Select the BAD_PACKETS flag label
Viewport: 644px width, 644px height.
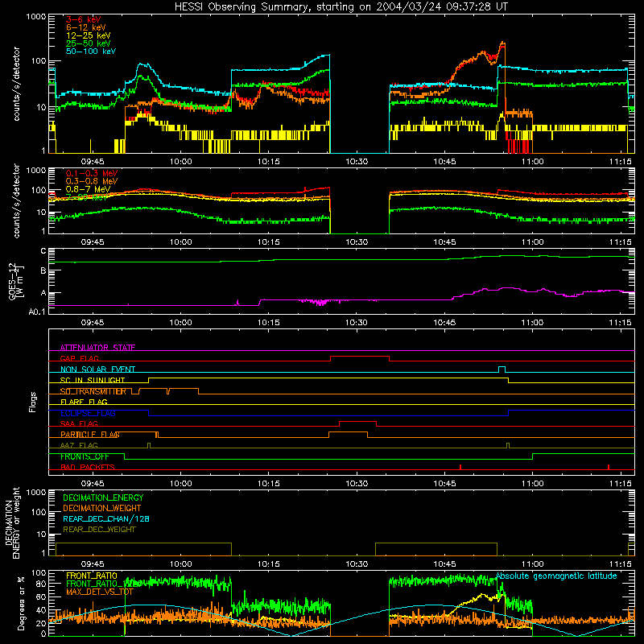[88, 467]
